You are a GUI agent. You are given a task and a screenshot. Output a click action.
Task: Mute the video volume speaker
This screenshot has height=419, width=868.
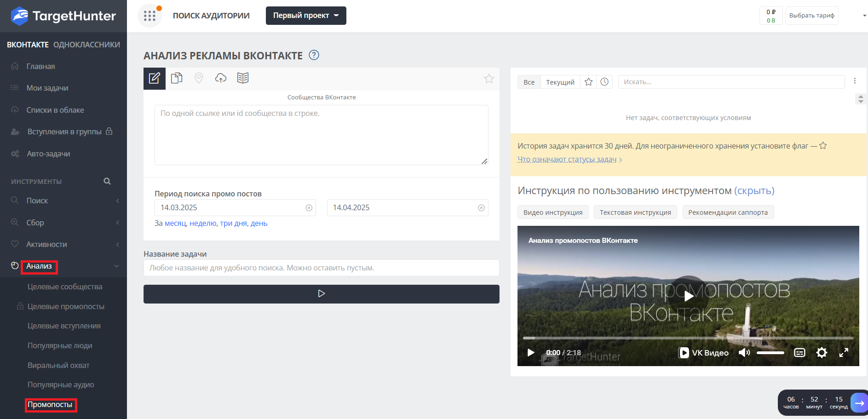click(744, 353)
